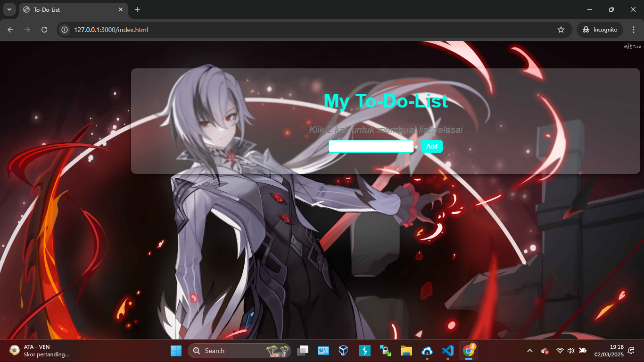Expand the hidden system tray icons chevron
Image resolution: width=644 pixels, height=362 pixels.
coord(530,351)
